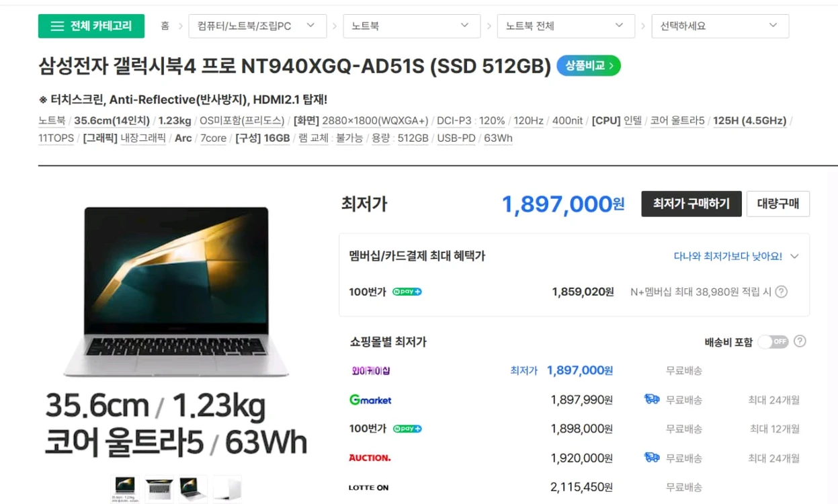This screenshot has width=838, height=504.
Task: Click the 2880x1800(WQXGA+) spec link
Action: pos(375,121)
